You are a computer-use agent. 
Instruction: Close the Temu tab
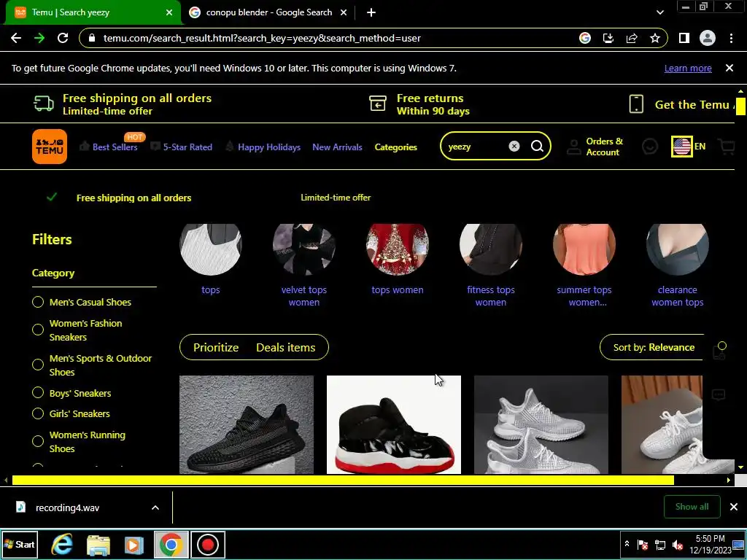(169, 12)
